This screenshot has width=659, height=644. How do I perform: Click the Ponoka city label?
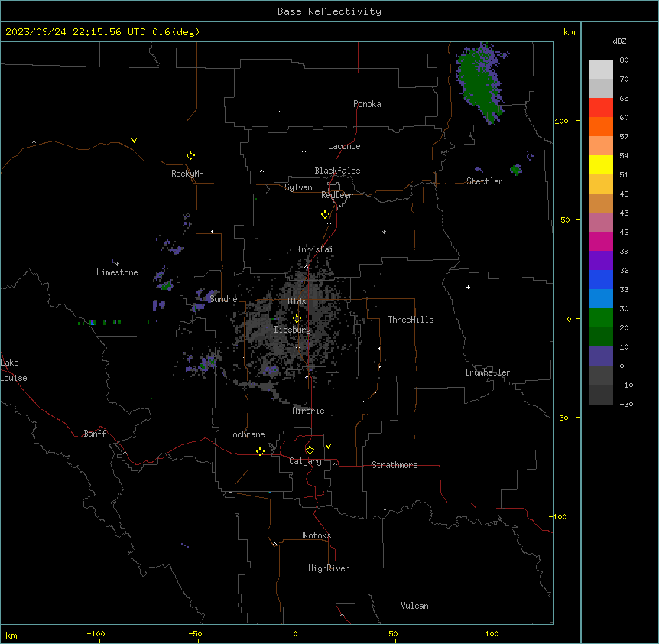pyautogui.click(x=367, y=104)
